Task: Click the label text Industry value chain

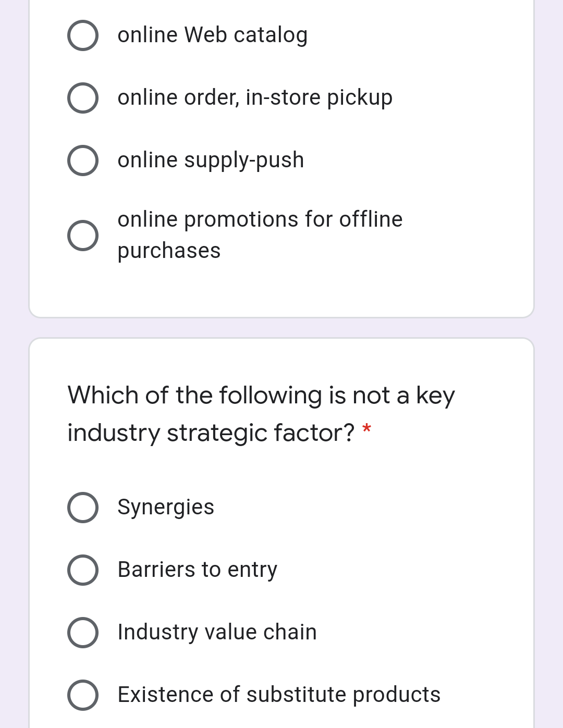Action: point(217,632)
